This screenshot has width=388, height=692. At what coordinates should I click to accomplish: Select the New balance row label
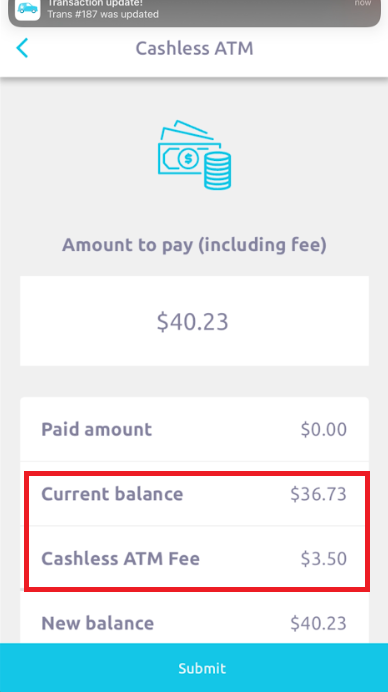98,623
